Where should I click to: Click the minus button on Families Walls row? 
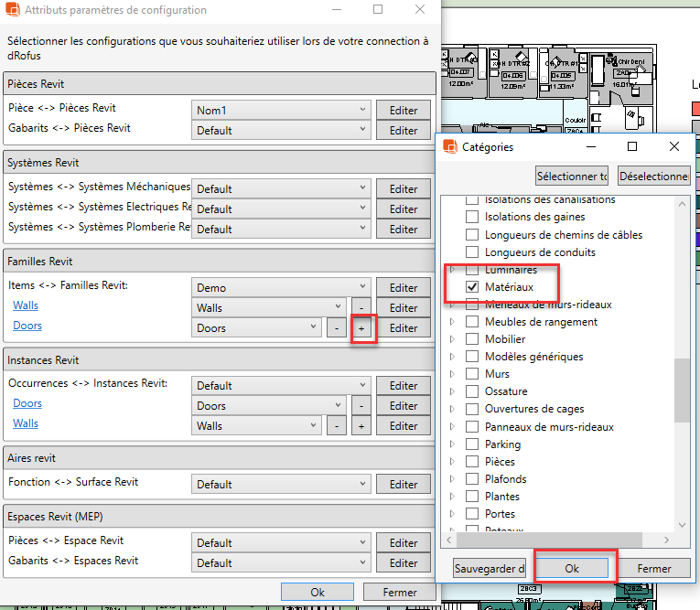tap(362, 308)
